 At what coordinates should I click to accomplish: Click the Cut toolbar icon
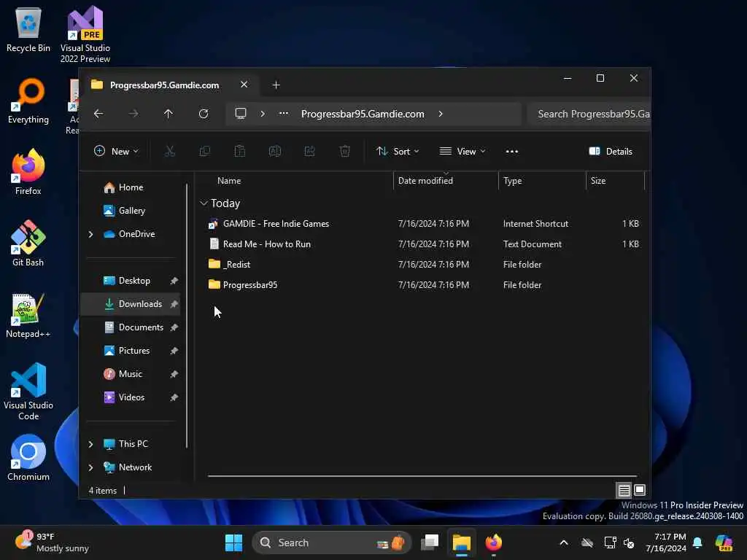pos(169,152)
